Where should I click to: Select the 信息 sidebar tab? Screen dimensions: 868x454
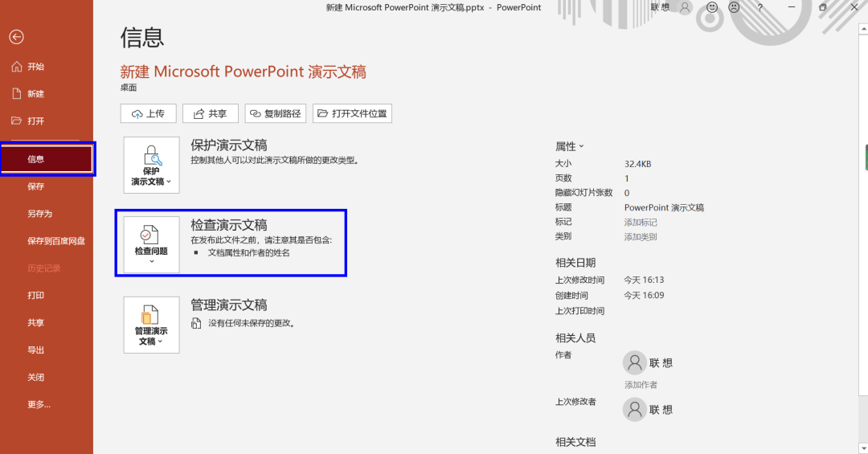47,159
